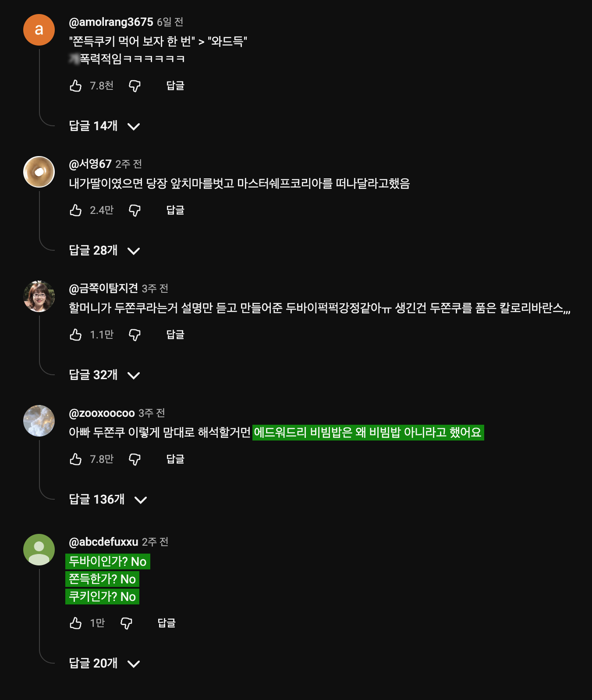This screenshot has width=592, height=700.
Task: Dislike the @abcdefuxxu comment
Action: pyautogui.click(x=126, y=623)
